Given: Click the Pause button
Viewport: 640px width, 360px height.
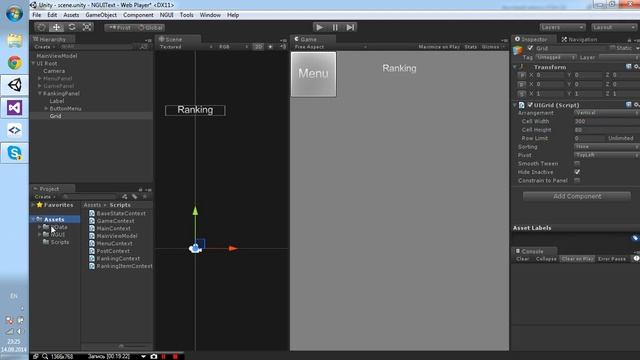Looking at the screenshot, I should 335,27.
